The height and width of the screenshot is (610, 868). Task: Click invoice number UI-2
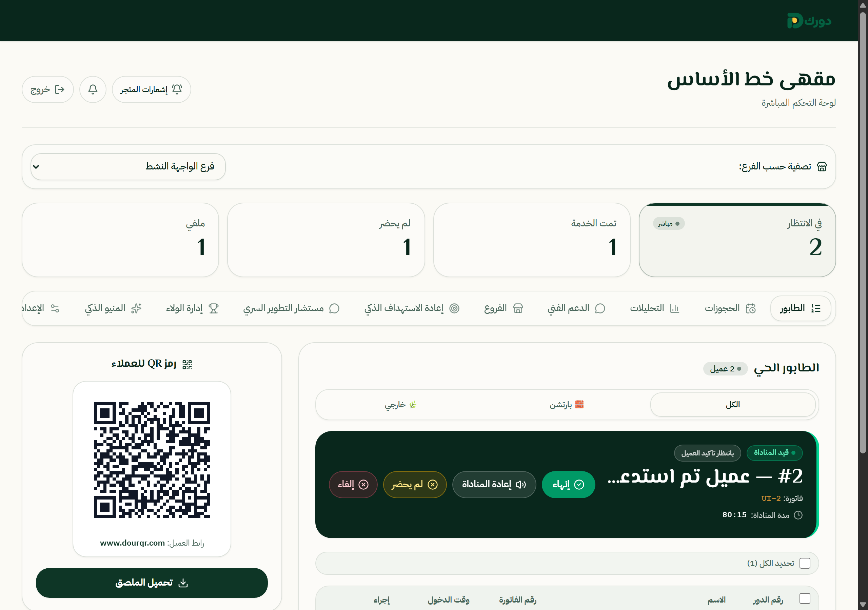771,499
